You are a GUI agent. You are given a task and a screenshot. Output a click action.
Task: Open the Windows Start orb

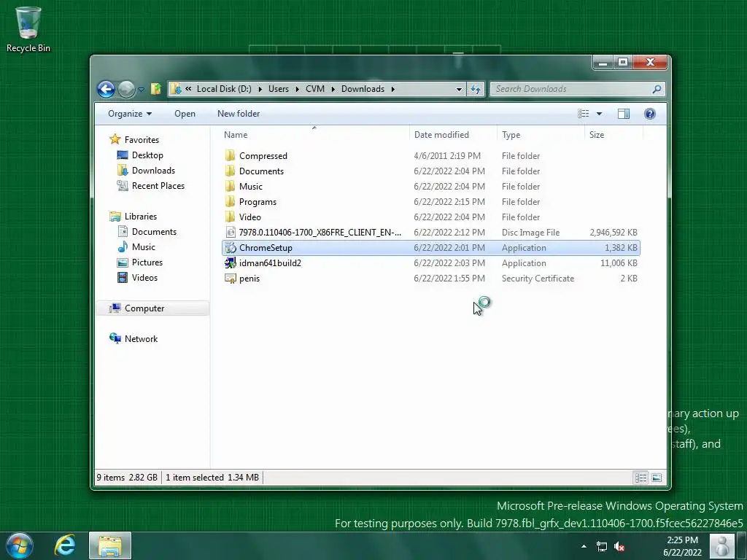point(20,545)
